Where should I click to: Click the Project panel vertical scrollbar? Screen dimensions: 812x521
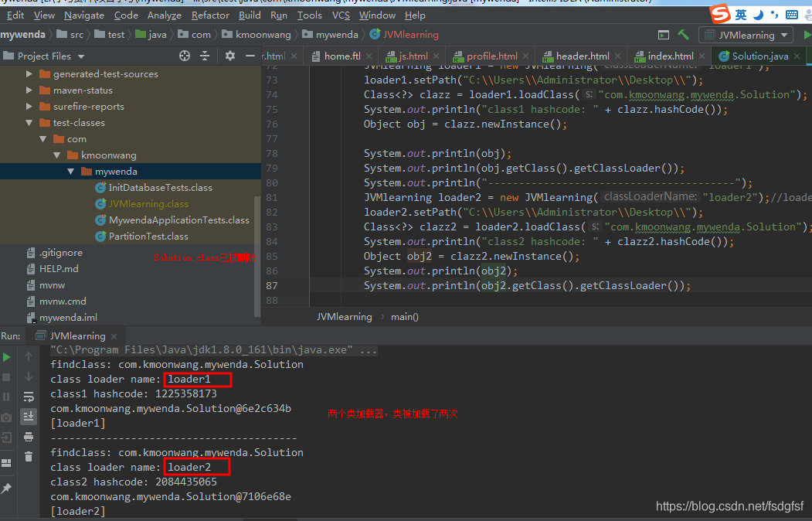[x=257, y=257]
